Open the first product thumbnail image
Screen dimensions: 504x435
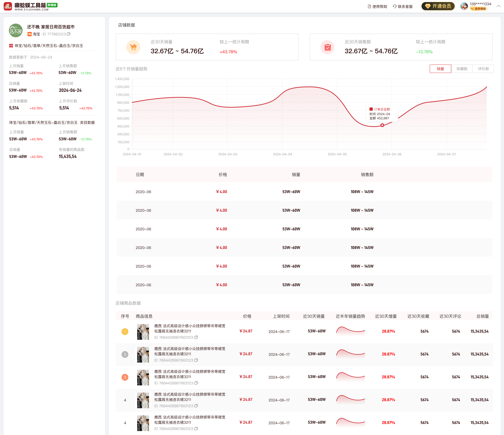(x=143, y=332)
